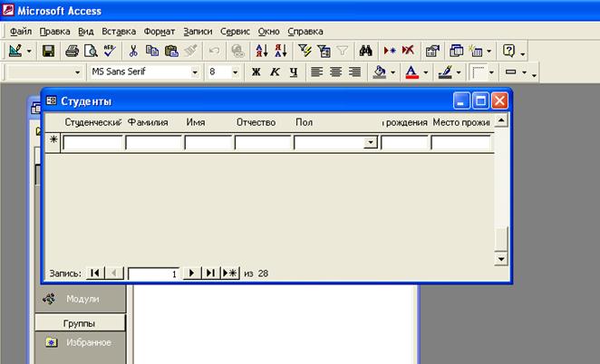Go to next record navigation button
600x364 pixels.
click(192, 273)
